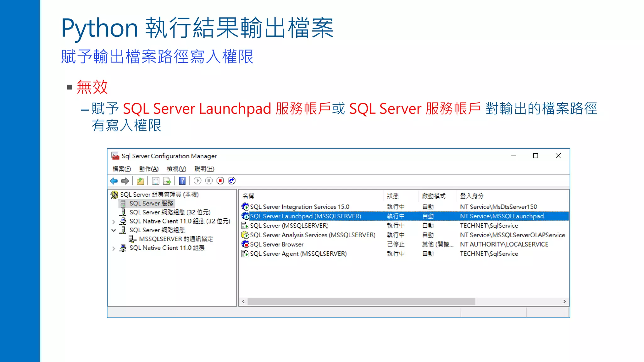Open the 檔案(F) menu
This screenshot has width=644, height=362.
pyautogui.click(x=122, y=169)
